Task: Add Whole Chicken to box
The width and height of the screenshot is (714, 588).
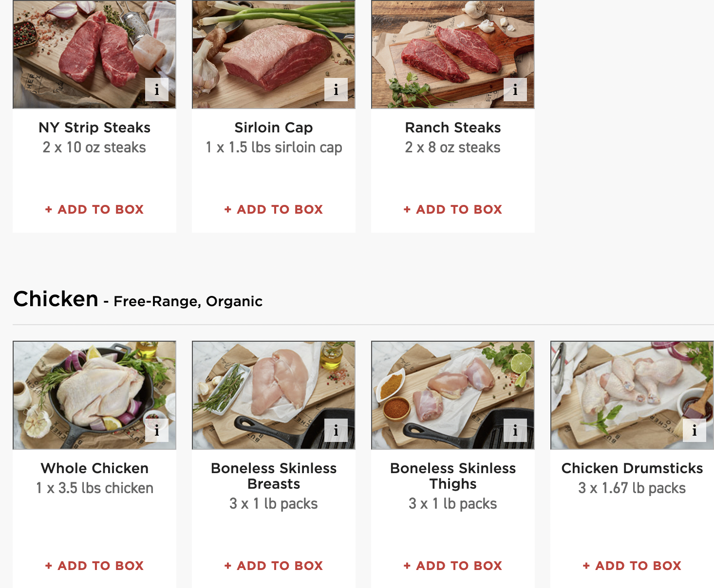Action: pyautogui.click(x=94, y=566)
